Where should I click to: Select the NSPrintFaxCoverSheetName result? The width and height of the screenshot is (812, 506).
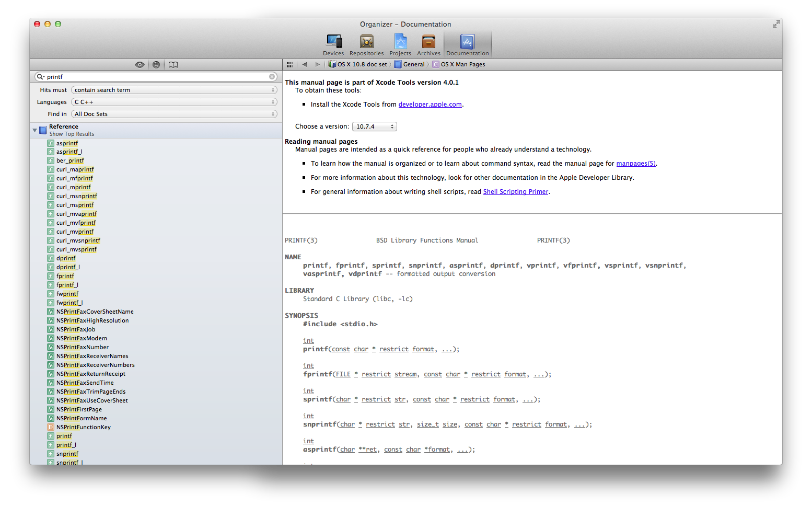95,312
